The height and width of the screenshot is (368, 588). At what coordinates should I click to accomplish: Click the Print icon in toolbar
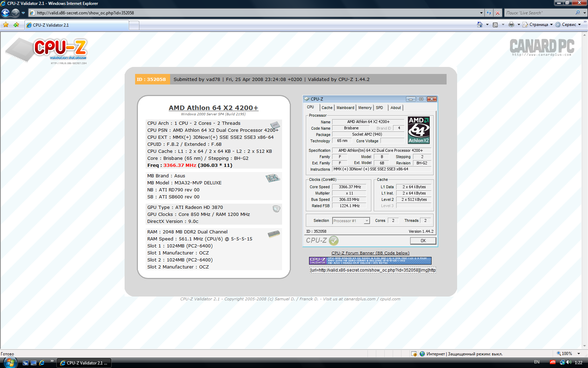tap(511, 25)
